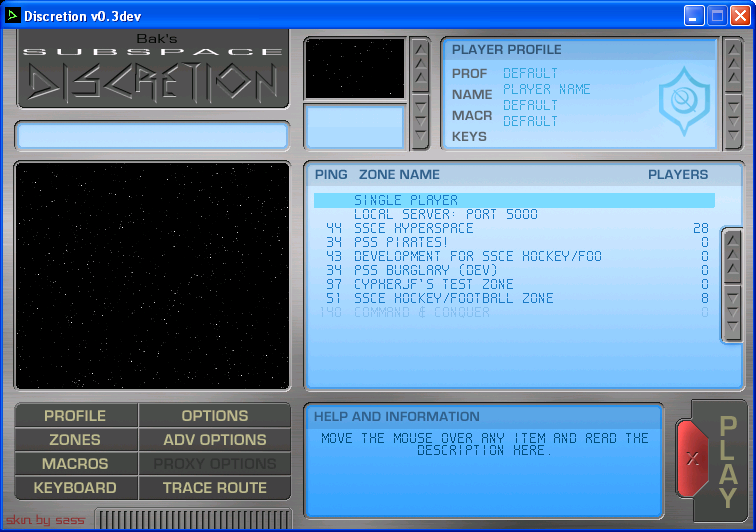This screenshot has height=532, width=756.
Task: Click the empty field below Discretion logo
Action: pos(152,136)
